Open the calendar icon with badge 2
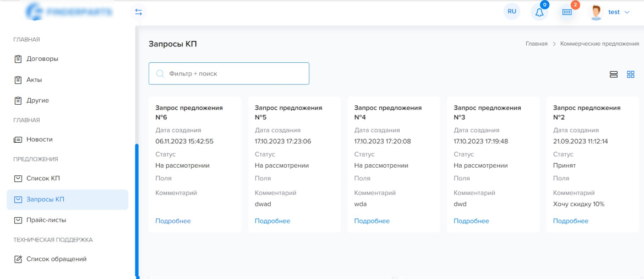Image resolution: width=644 pixels, height=279 pixels. click(x=567, y=12)
